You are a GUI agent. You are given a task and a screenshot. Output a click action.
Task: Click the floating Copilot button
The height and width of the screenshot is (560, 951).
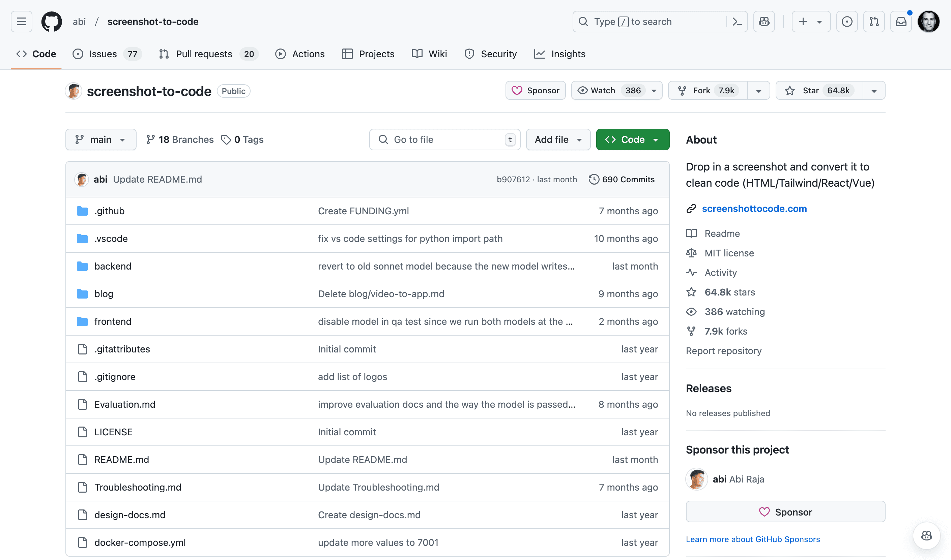click(x=926, y=535)
